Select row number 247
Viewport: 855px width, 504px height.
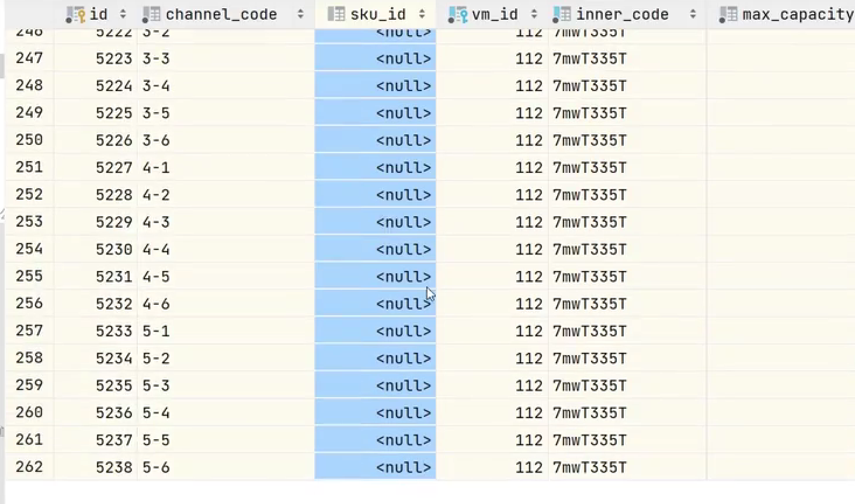click(x=29, y=58)
